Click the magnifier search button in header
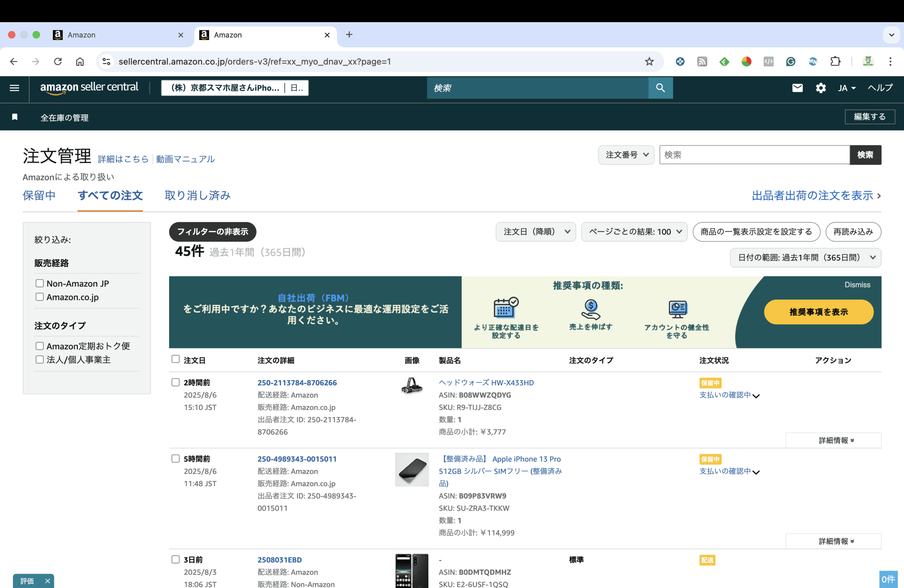Viewport: 904px width, 588px height. coord(660,88)
